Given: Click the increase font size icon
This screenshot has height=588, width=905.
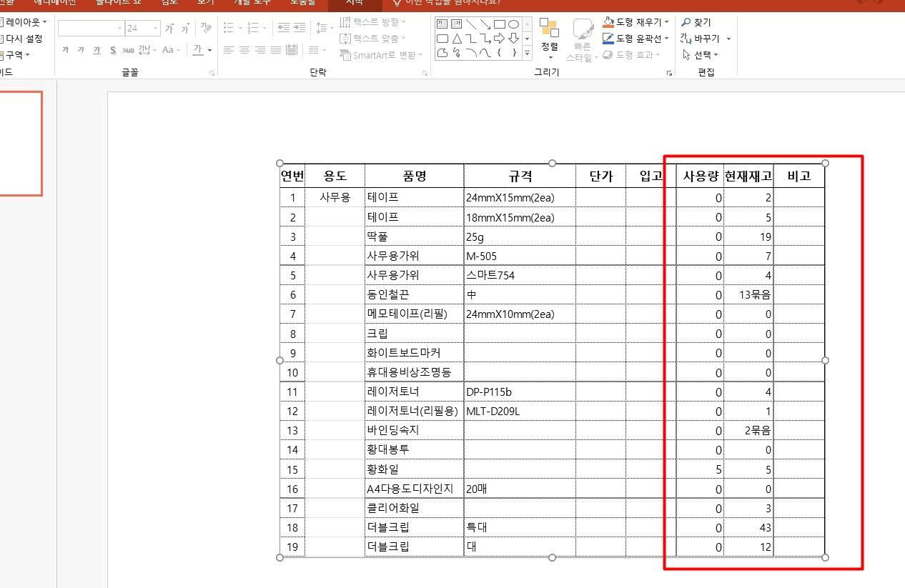Looking at the screenshot, I should click(169, 29).
